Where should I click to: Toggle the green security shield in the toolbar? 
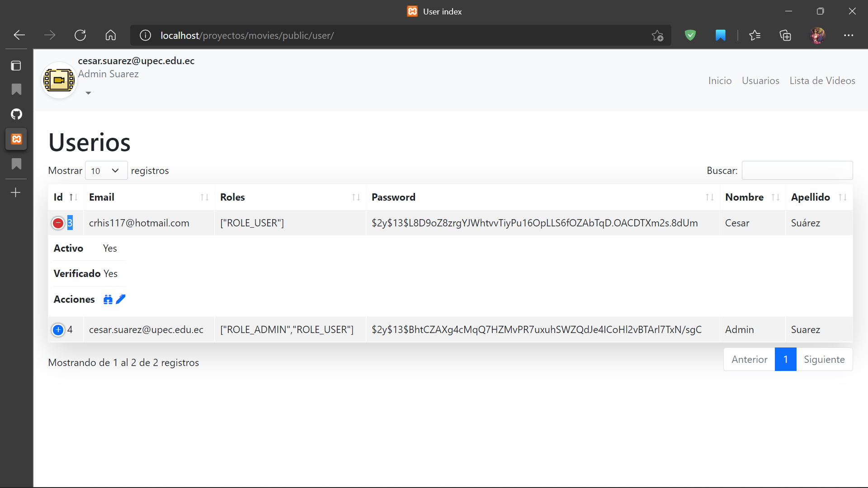click(x=690, y=35)
